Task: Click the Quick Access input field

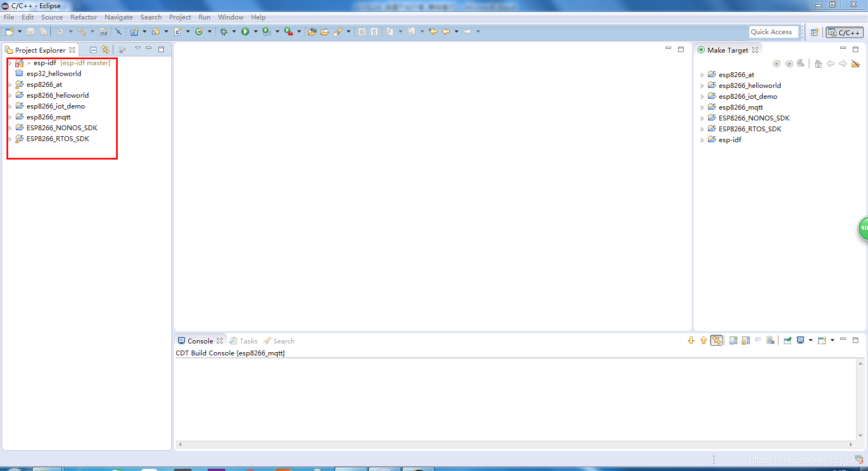Action: [774, 32]
